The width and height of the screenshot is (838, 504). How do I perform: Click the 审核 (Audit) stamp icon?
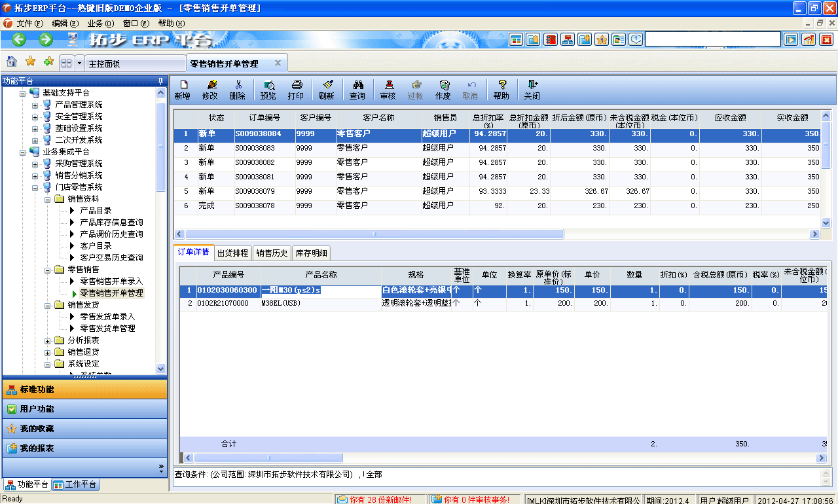pos(388,89)
